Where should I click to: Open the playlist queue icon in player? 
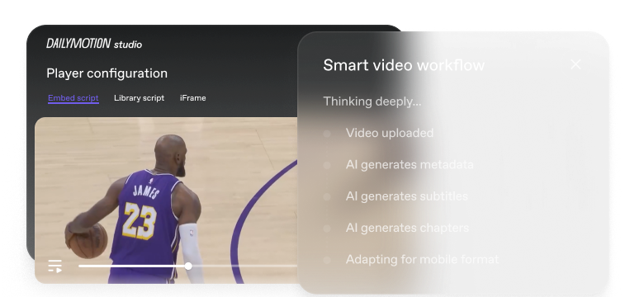(x=55, y=266)
